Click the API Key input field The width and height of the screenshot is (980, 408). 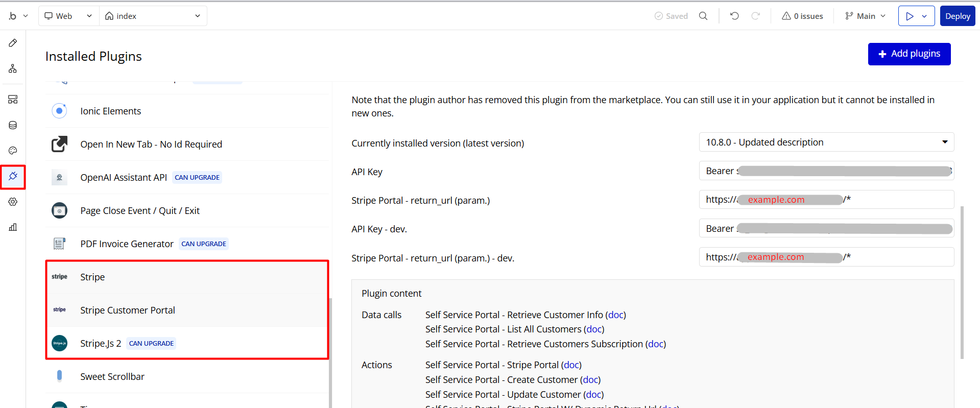click(x=826, y=171)
